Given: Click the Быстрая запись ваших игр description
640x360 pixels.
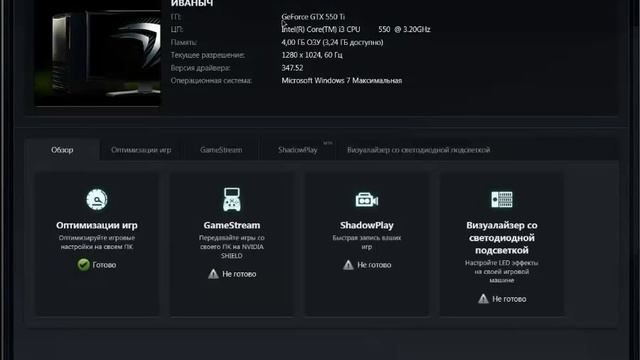Looking at the screenshot, I should 367,242.
